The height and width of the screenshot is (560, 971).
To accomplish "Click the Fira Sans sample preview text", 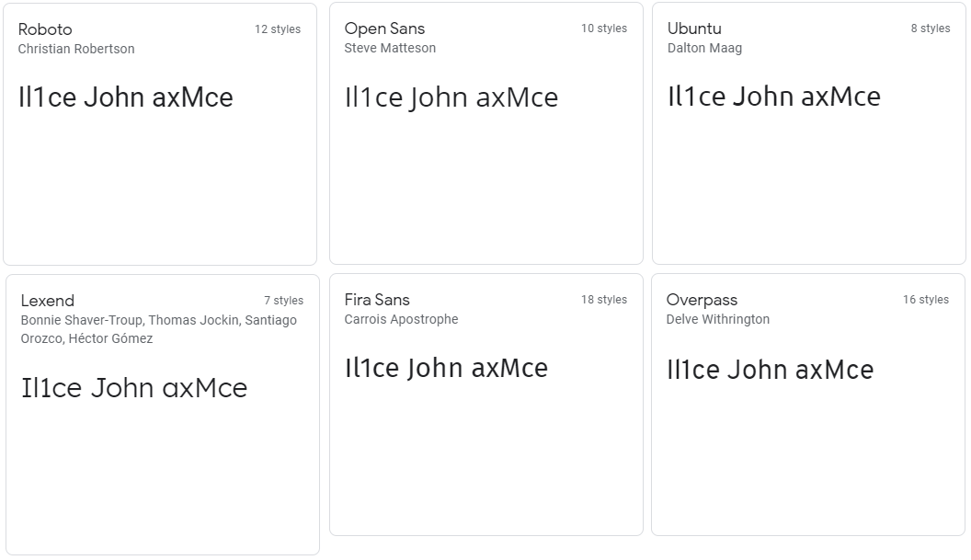I will tap(446, 368).
